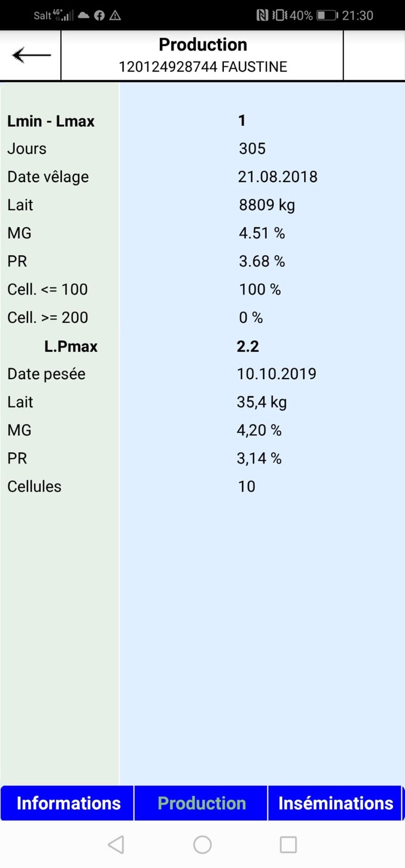Tap the L.Pmax section header
Image resolution: width=405 pixels, height=868 pixels.
click(71, 346)
